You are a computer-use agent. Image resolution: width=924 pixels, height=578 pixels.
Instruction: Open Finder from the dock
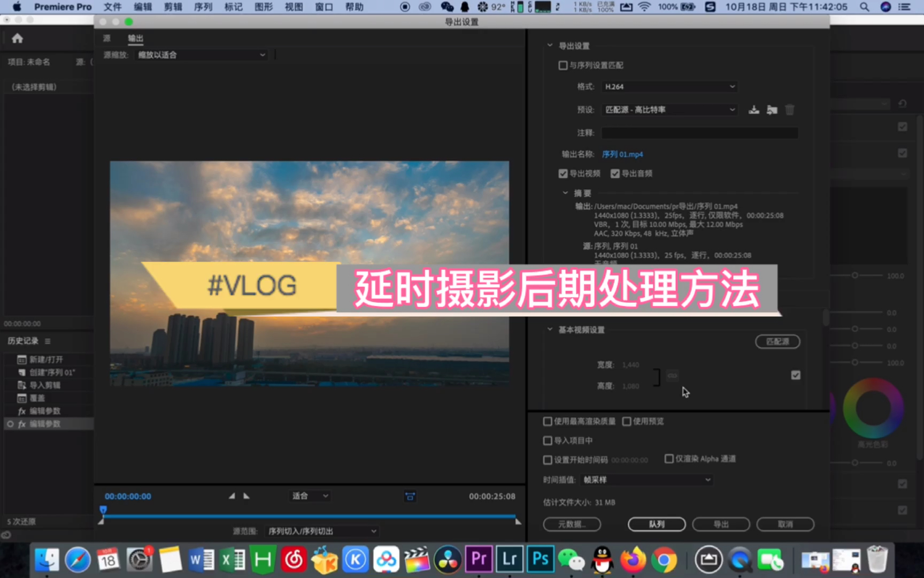47,559
